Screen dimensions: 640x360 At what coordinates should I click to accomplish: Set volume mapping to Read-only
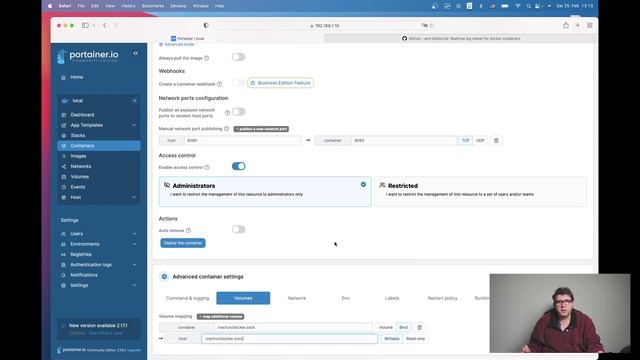416,339
